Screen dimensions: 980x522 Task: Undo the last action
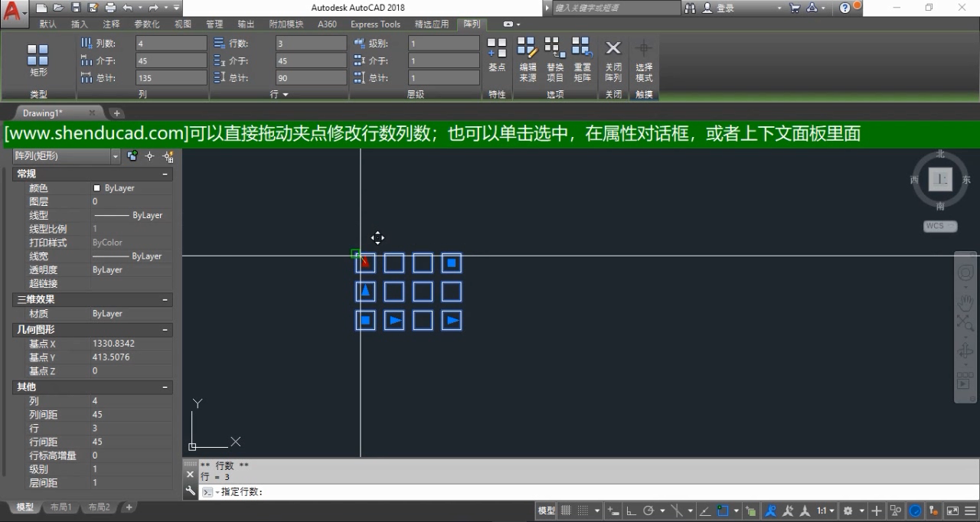point(128,8)
